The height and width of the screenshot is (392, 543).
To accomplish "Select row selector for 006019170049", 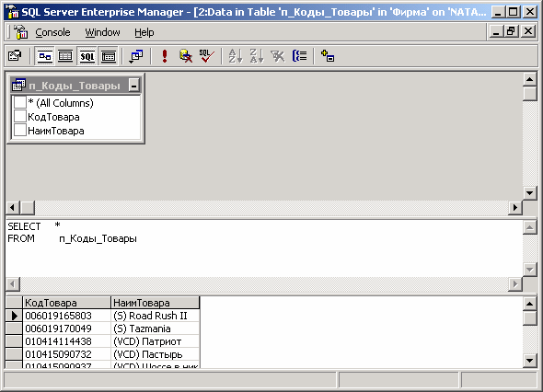I will tap(14, 329).
